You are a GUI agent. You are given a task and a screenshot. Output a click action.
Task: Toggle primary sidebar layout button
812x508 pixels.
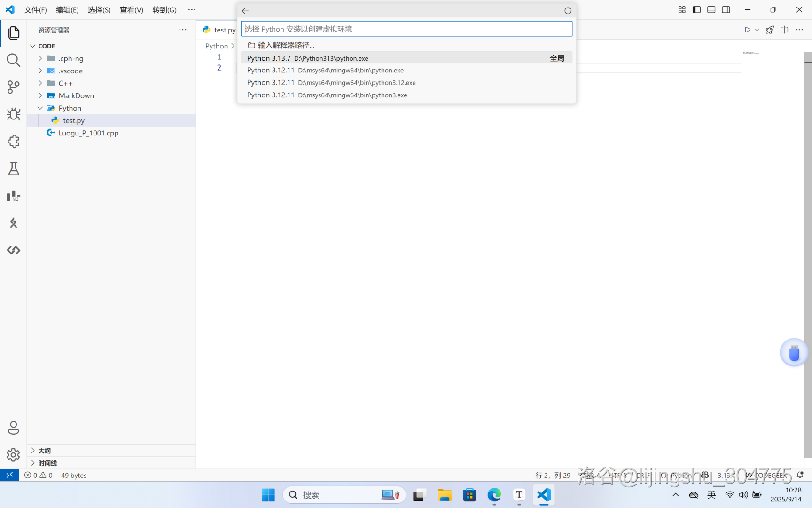696,10
